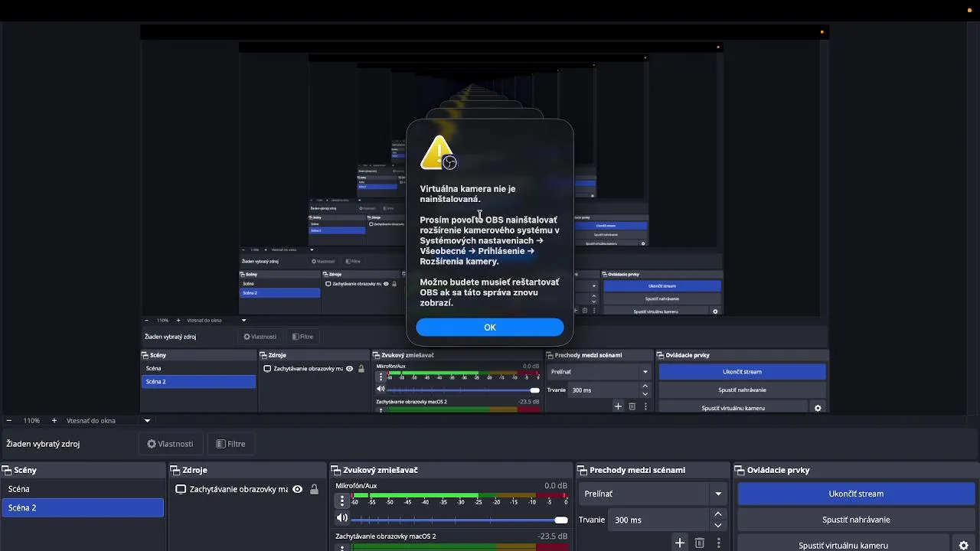
Task: Click the -23.5 dB level value
Action: (553, 536)
